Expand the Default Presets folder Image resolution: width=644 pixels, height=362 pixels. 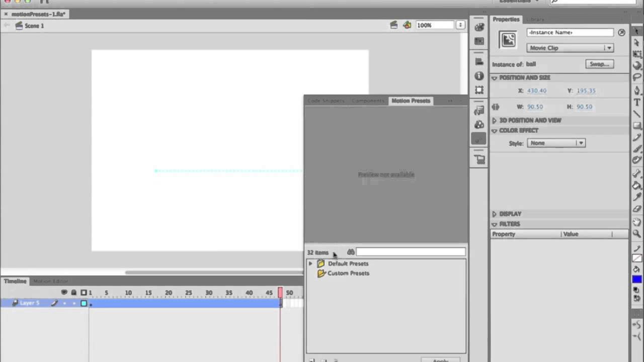point(310,263)
